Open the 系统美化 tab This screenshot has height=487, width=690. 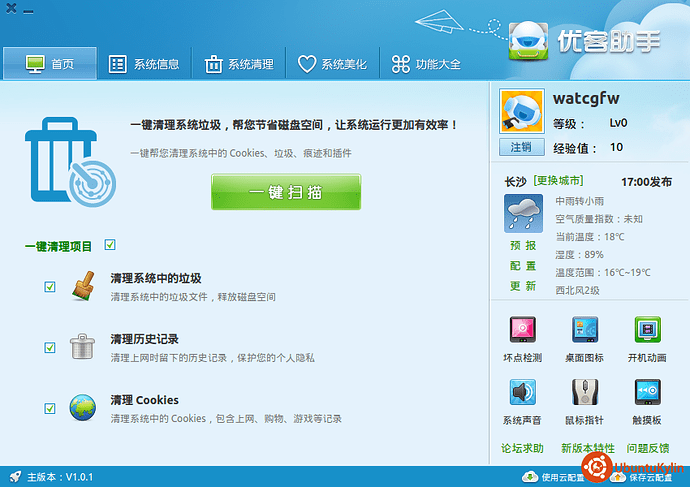pyautogui.click(x=332, y=64)
